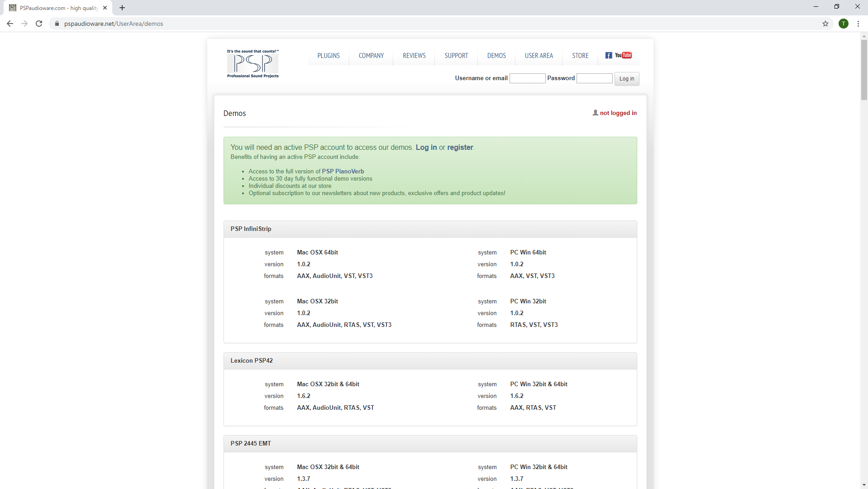Open the PLUGINS menu
This screenshot has height=489, width=868.
click(x=329, y=56)
